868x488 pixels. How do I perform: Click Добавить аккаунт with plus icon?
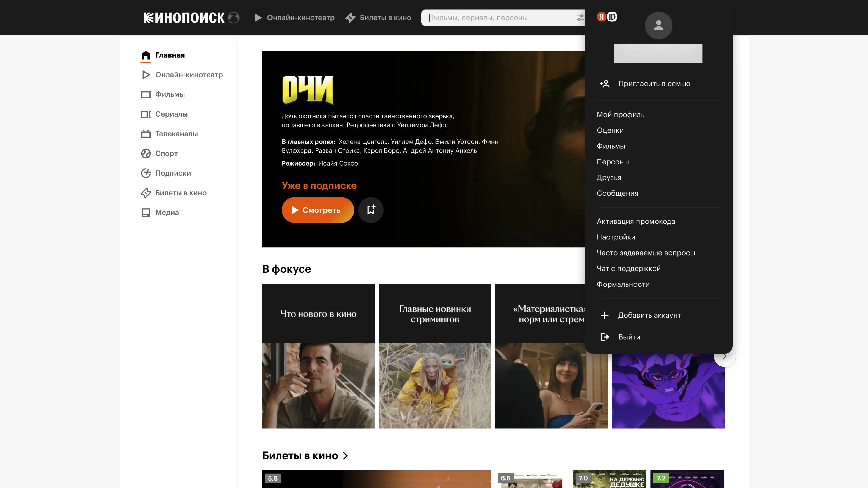pyautogui.click(x=649, y=315)
